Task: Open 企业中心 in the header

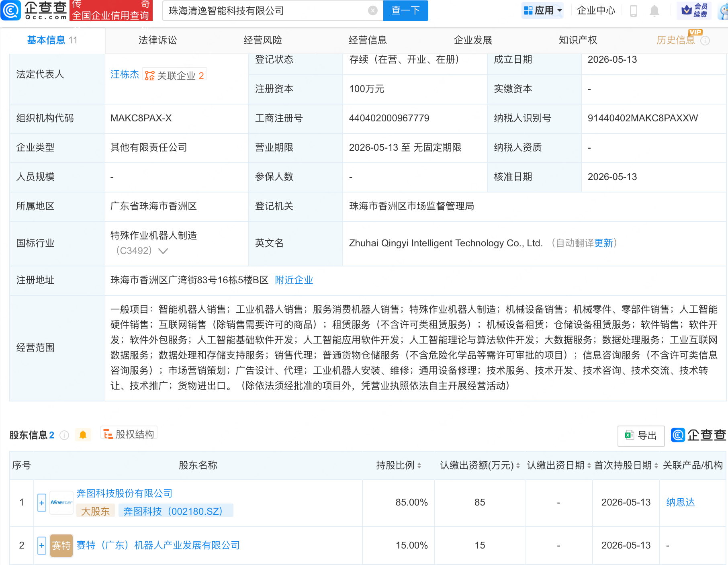Action: click(x=596, y=10)
